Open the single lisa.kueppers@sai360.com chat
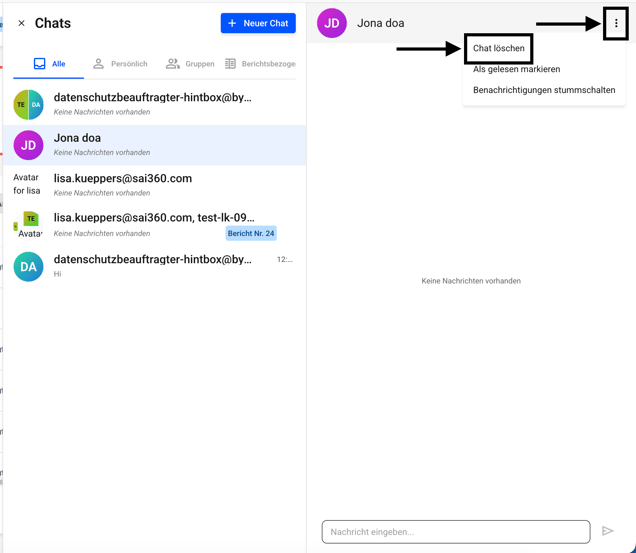The image size is (636, 553). [x=160, y=185]
